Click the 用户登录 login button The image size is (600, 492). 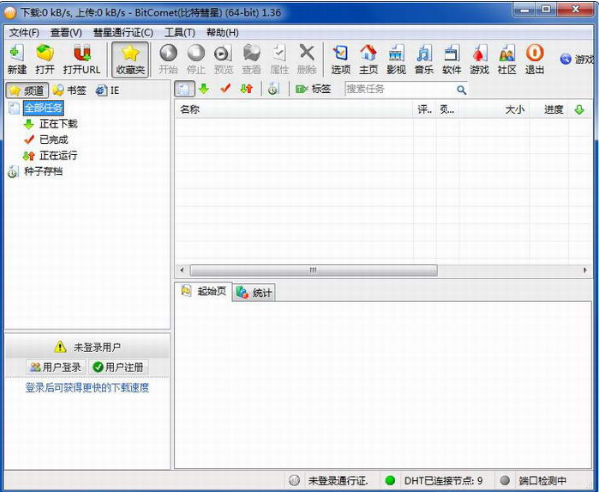(x=56, y=367)
